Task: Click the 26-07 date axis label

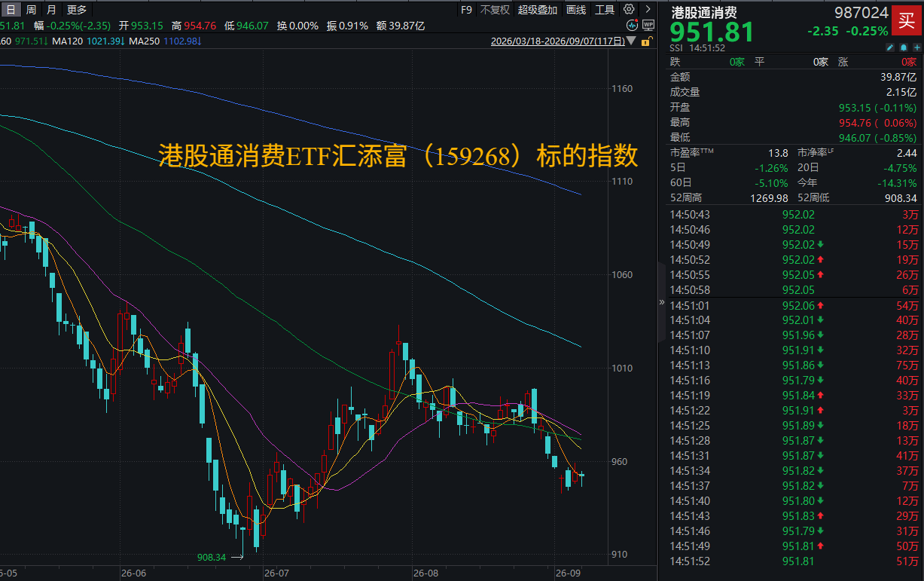Action: (x=278, y=573)
